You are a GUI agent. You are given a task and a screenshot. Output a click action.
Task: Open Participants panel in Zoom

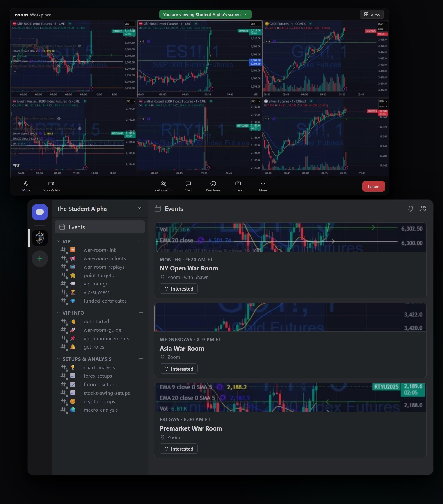(x=163, y=186)
